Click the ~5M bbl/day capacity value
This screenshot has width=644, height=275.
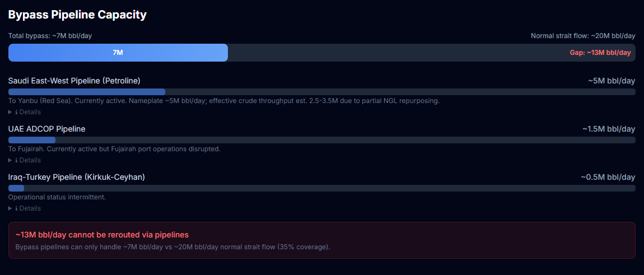pyautogui.click(x=612, y=81)
